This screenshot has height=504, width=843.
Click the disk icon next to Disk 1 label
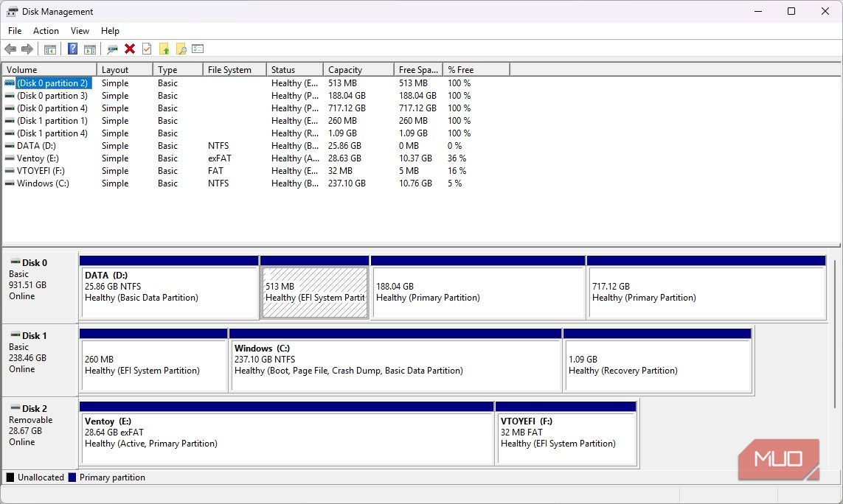15,335
